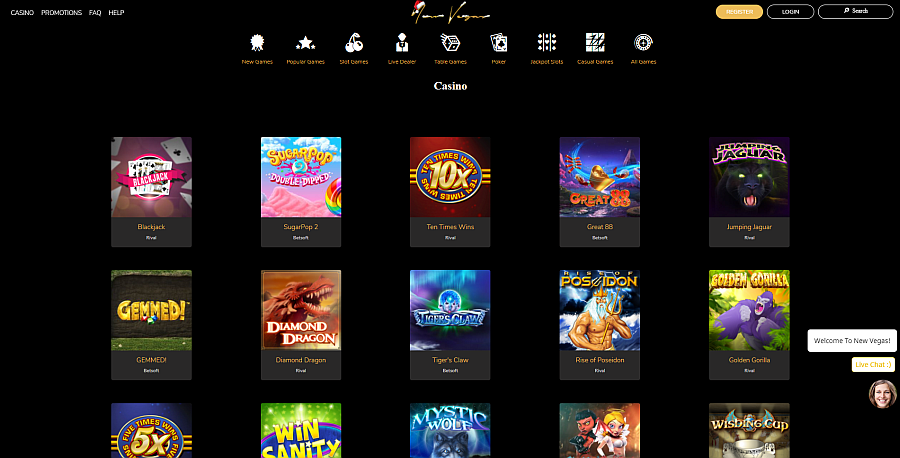Viewport: 900px width, 458px height.
Task: Open the SugarPop 2 game thumbnail
Action: click(x=301, y=177)
